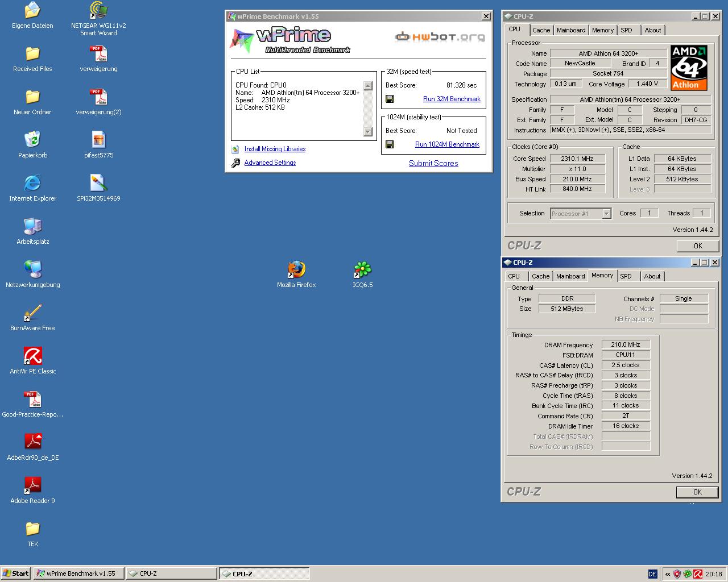Viewport: 728px width, 582px height.
Task: Click the CPU List scrollbar down arrow
Action: click(x=367, y=132)
